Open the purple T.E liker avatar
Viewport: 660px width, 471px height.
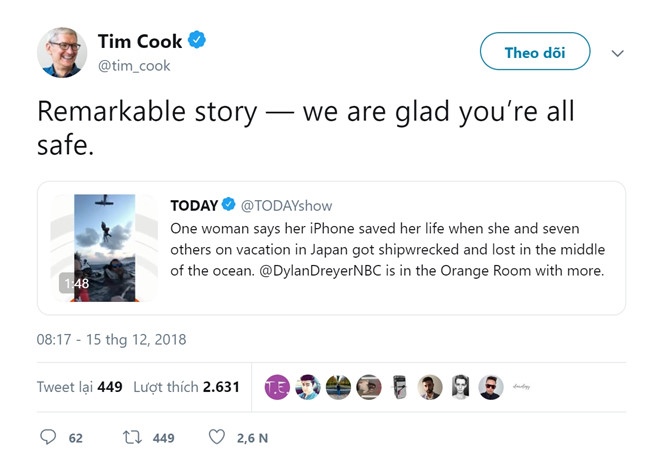278,387
